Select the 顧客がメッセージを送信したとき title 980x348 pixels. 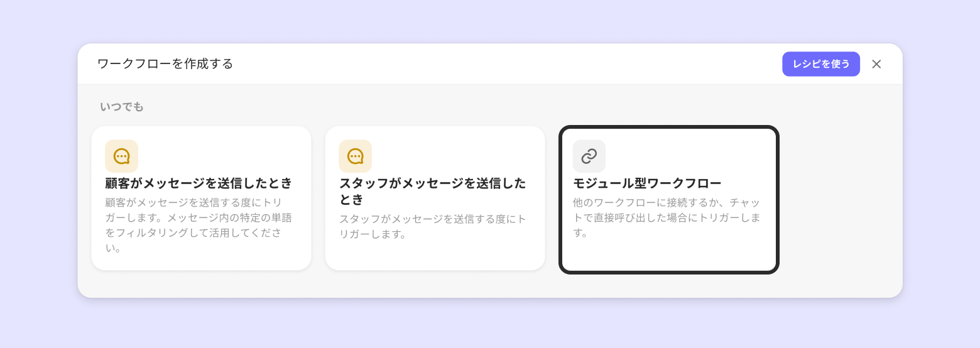[199, 183]
